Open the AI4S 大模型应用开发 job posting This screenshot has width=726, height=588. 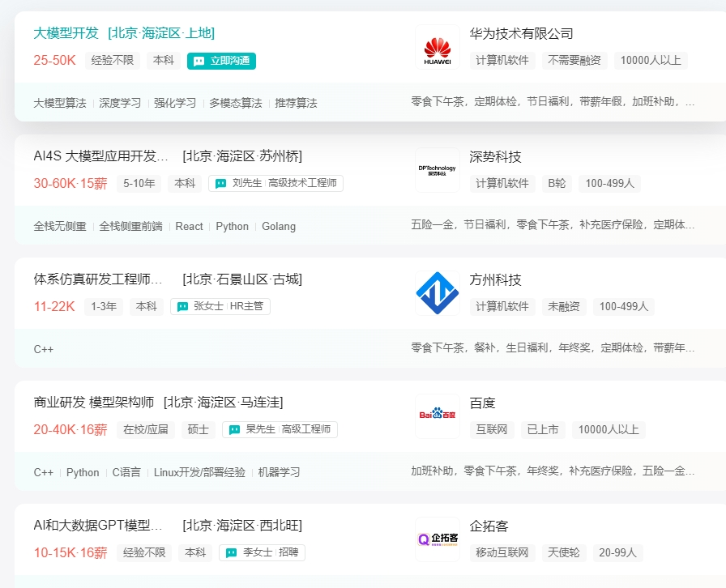(100, 156)
